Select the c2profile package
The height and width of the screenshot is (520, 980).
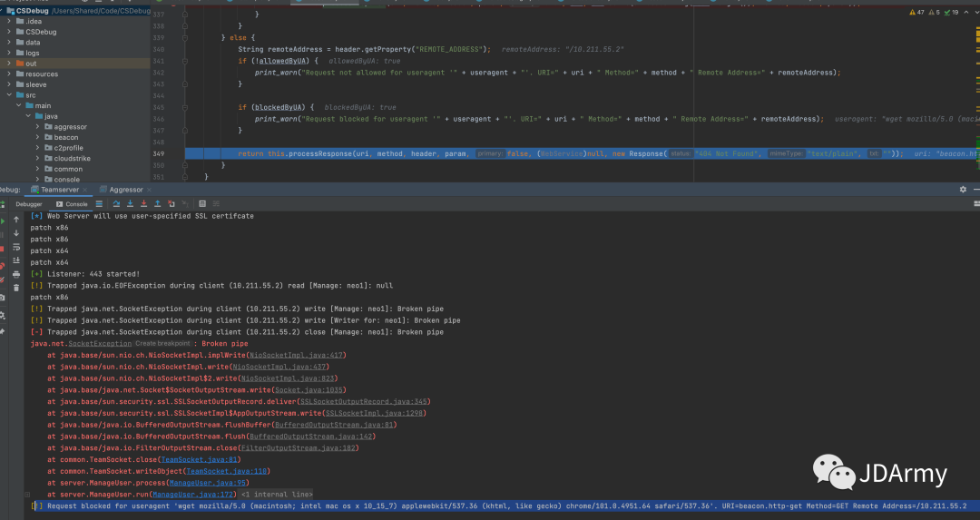[68, 148]
